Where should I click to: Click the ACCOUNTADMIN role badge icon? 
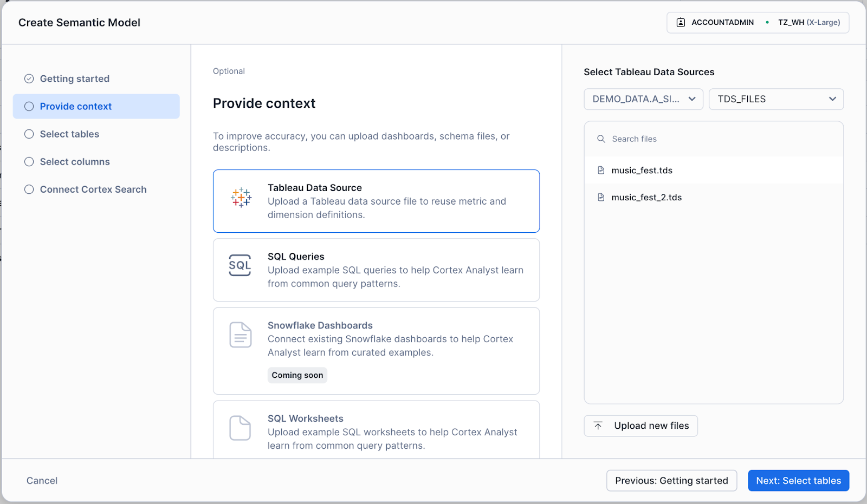[681, 23]
